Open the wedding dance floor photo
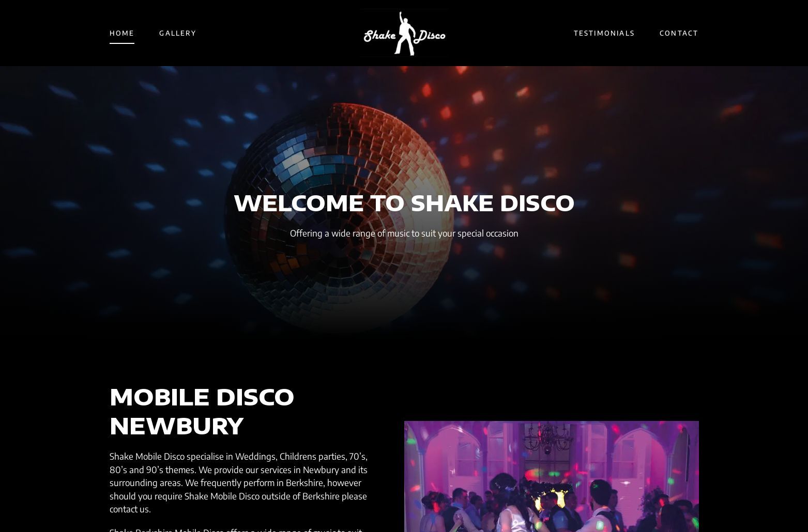 551,476
